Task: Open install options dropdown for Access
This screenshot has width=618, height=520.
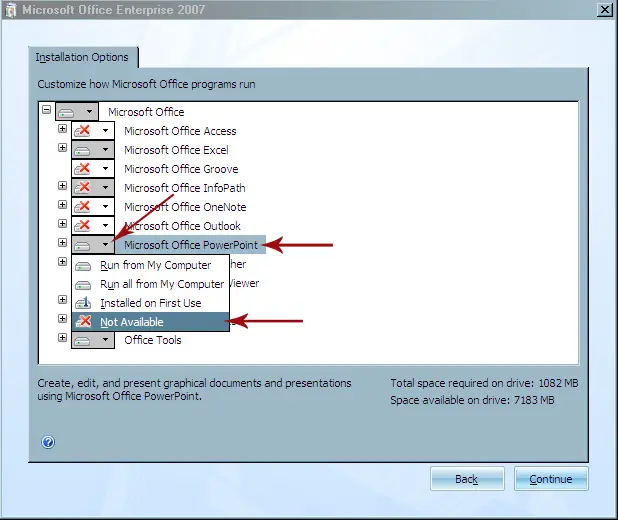Action: (x=105, y=130)
